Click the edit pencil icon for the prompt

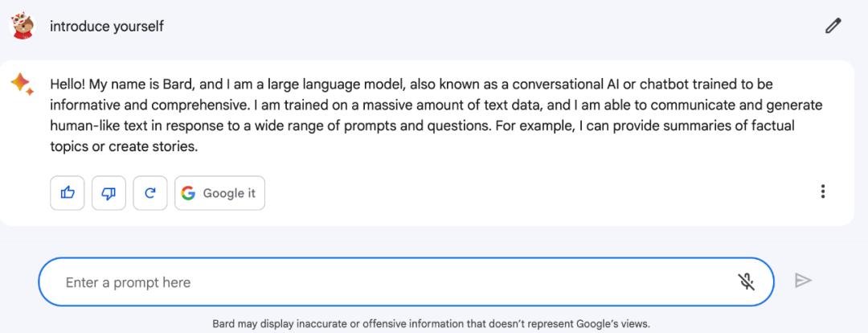coord(833,27)
